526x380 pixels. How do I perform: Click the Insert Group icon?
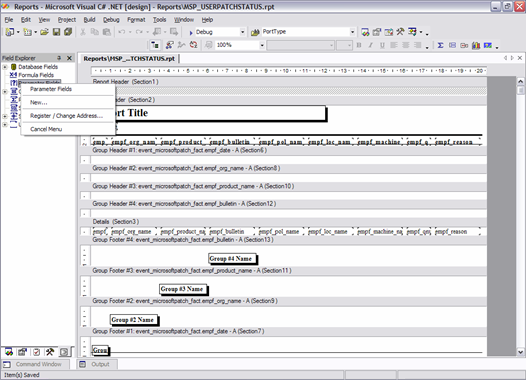[452, 45]
